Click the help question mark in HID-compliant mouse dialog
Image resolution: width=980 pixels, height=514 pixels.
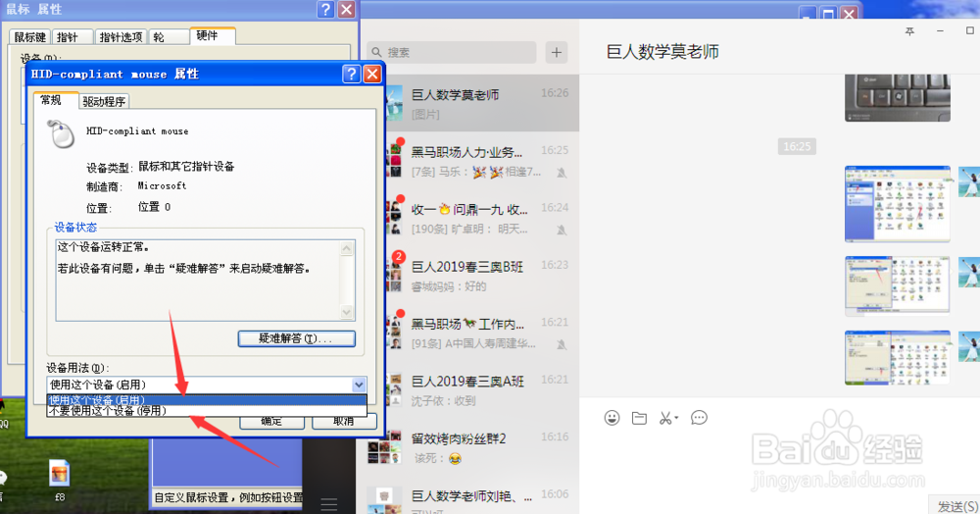click(x=351, y=74)
